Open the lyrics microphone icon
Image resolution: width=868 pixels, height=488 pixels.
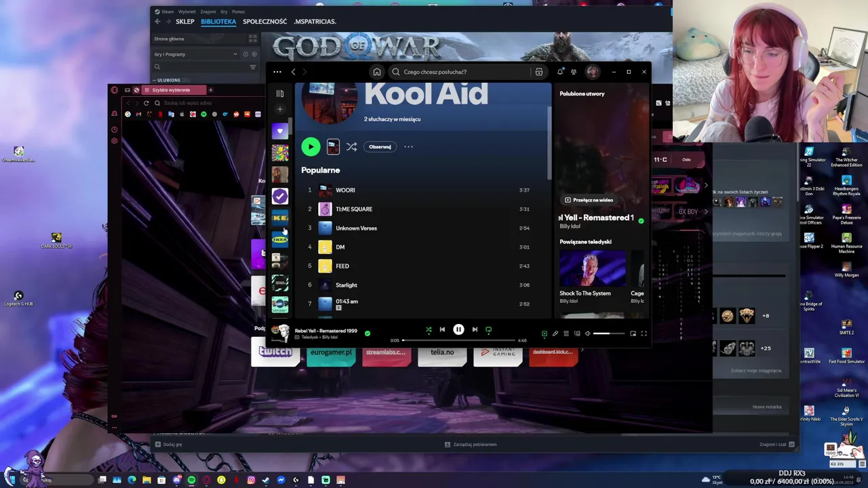tap(555, 333)
